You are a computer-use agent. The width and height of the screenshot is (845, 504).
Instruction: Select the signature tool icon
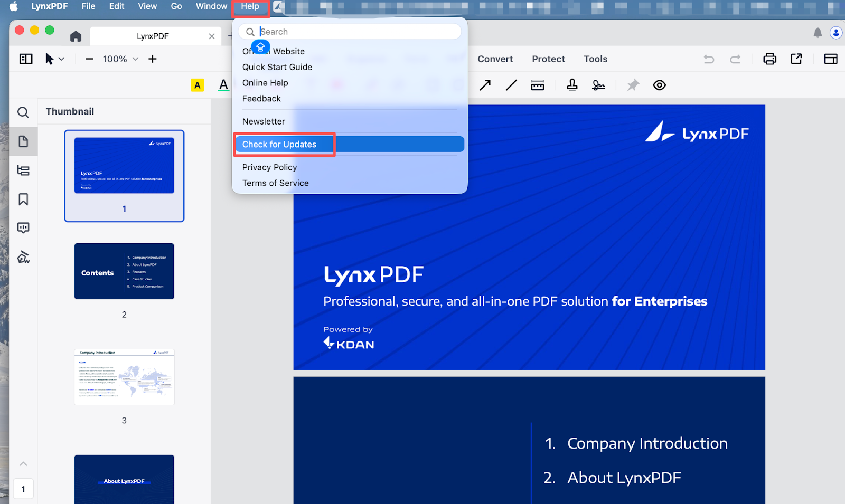coord(598,85)
